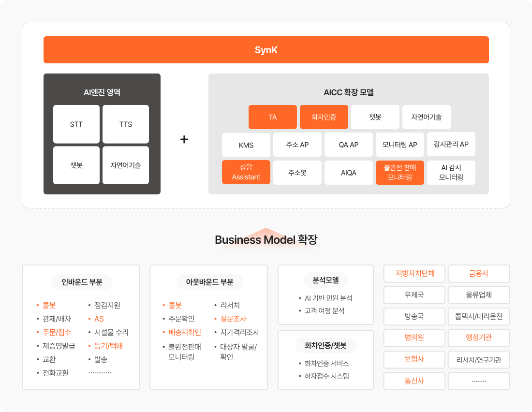Click the AICC 확장 모델 heading

[x=348, y=92]
